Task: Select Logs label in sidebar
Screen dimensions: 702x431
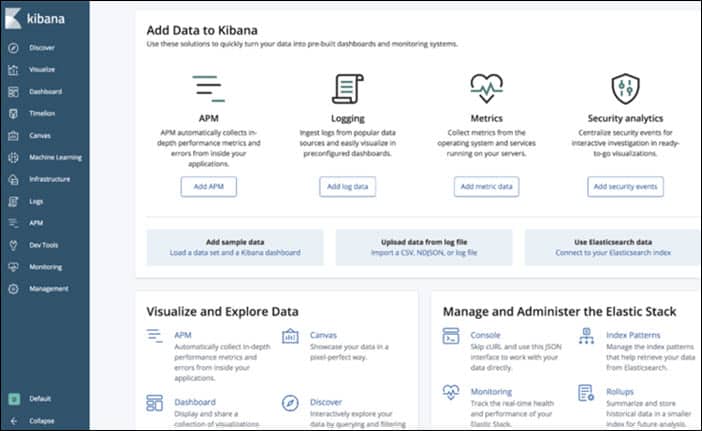Action: 36,201
